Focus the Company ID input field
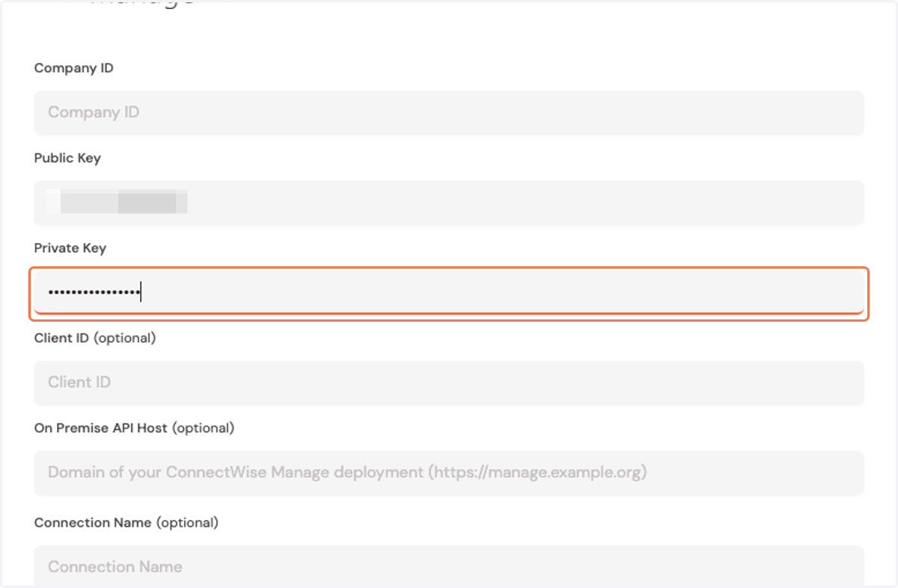This screenshot has width=898, height=588. click(x=449, y=113)
